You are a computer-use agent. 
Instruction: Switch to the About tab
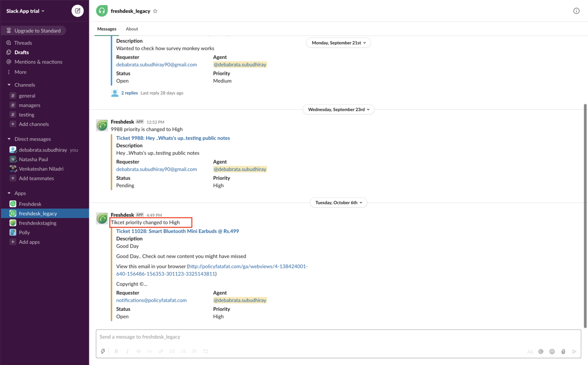132,29
